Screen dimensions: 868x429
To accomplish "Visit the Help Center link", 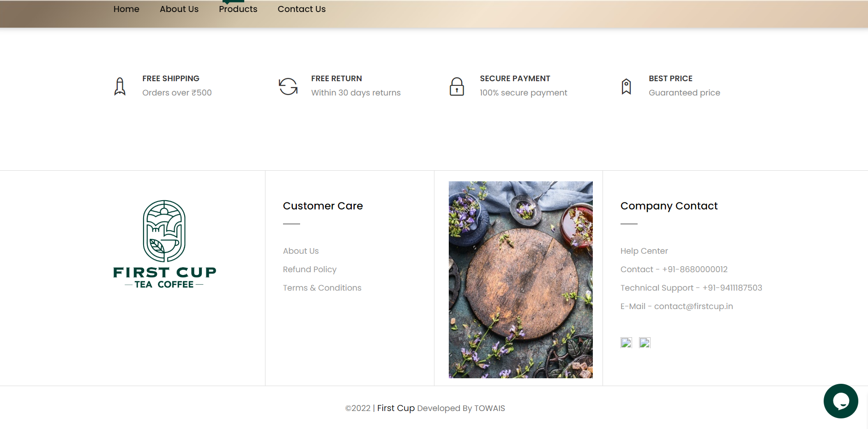I will (x=644, y=251).
